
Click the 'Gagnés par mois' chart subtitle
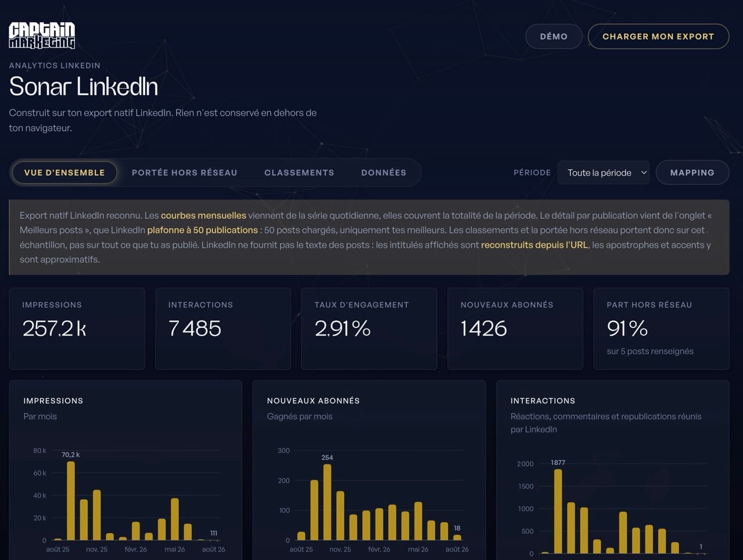click(300, 416)
